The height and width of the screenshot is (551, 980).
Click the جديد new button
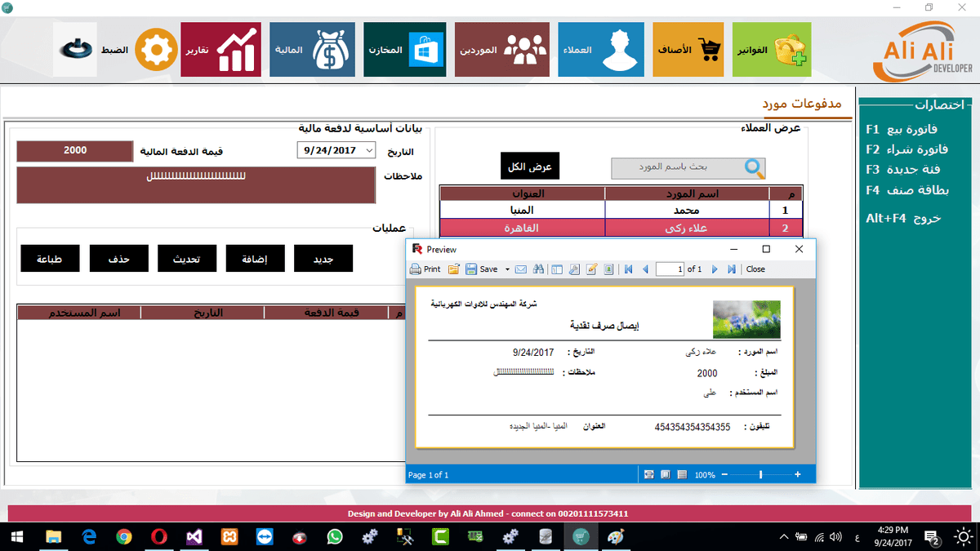coord(323,259)
